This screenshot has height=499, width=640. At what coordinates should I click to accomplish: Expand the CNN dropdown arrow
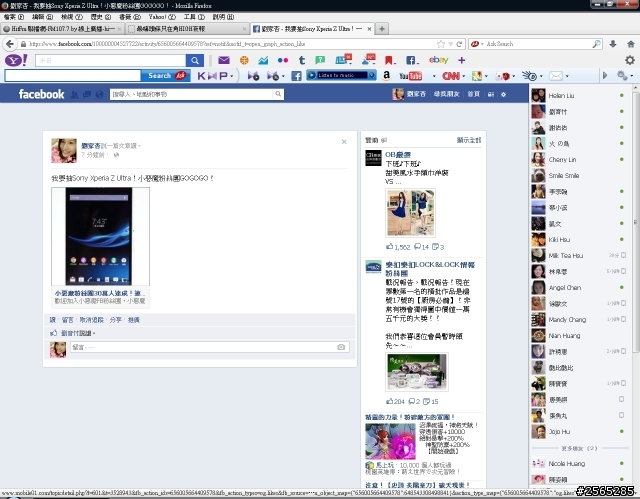point(464,76)
